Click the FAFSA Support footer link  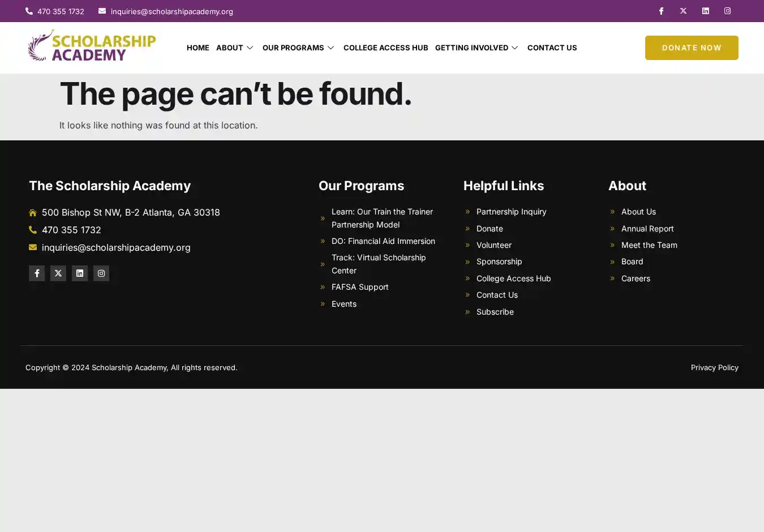pos(360,287)
